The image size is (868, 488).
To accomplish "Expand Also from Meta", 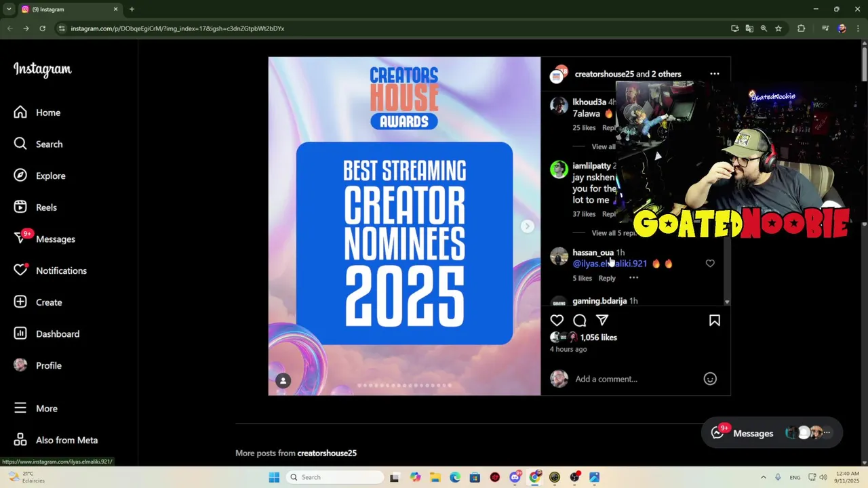I will coord(56,440).
